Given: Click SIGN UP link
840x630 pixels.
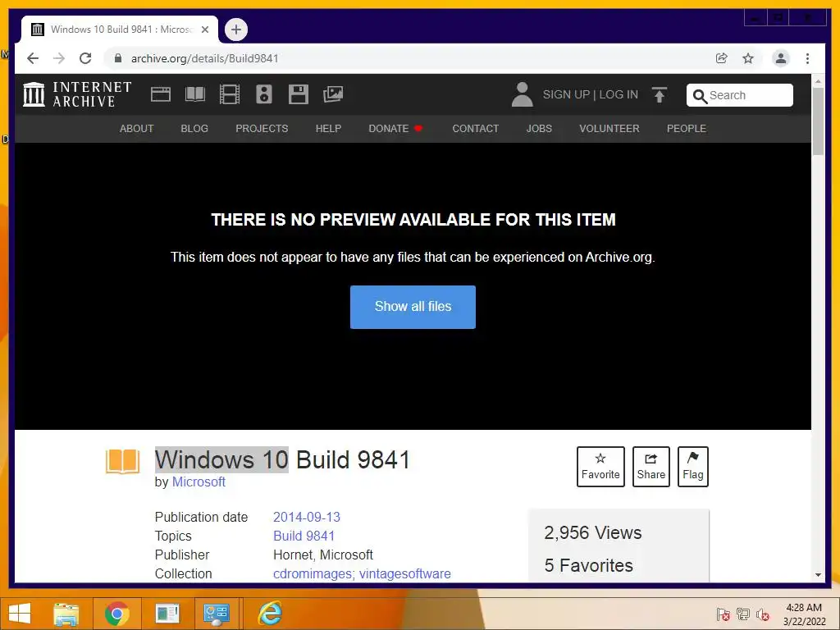Looking at the screenshot, I should [566, 94].
